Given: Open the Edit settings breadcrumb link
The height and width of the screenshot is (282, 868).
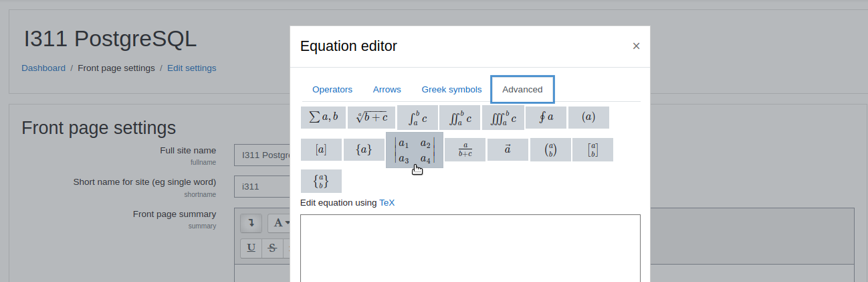Looking at the screenshot, I should pyautogui.click(x=192, y=68).
